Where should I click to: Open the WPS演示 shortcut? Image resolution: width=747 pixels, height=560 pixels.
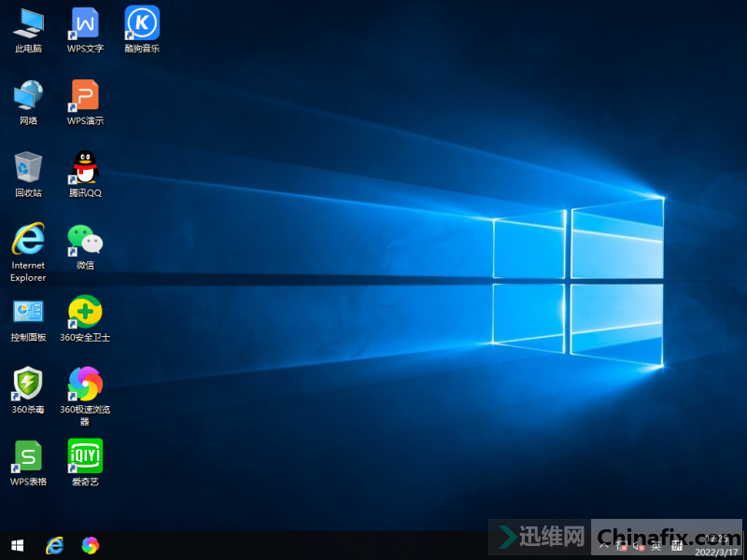point(85,102)
